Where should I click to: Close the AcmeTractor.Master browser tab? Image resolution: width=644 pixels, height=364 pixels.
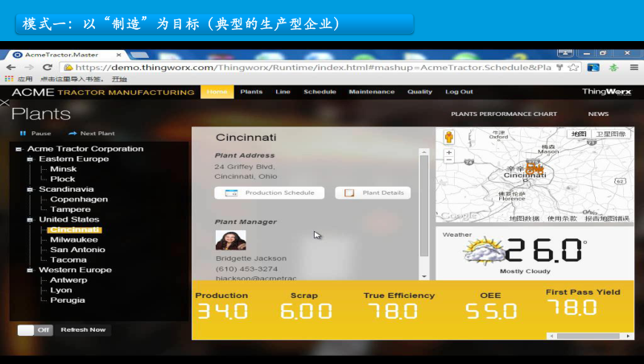(x=118, y=55)
